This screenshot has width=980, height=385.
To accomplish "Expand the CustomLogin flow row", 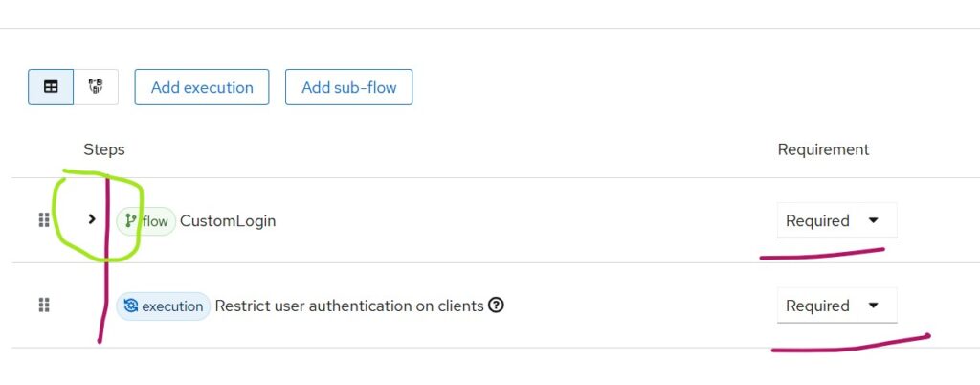I will (x=92, y=219).
